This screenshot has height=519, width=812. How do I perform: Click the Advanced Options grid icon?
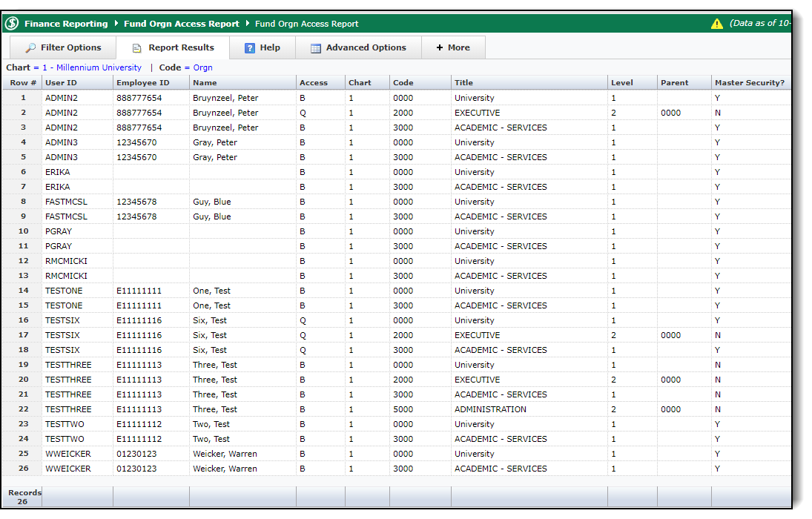click(315, 48)
